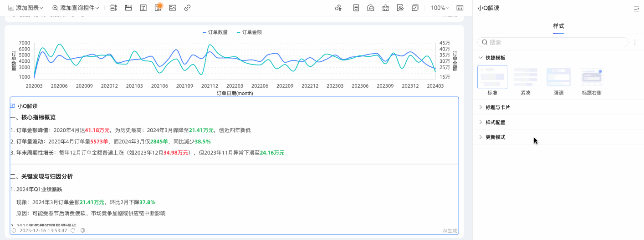Screen dimensions: 644x240
Task: Click the 订单日期(month) axis title
Action: [235, 93]
